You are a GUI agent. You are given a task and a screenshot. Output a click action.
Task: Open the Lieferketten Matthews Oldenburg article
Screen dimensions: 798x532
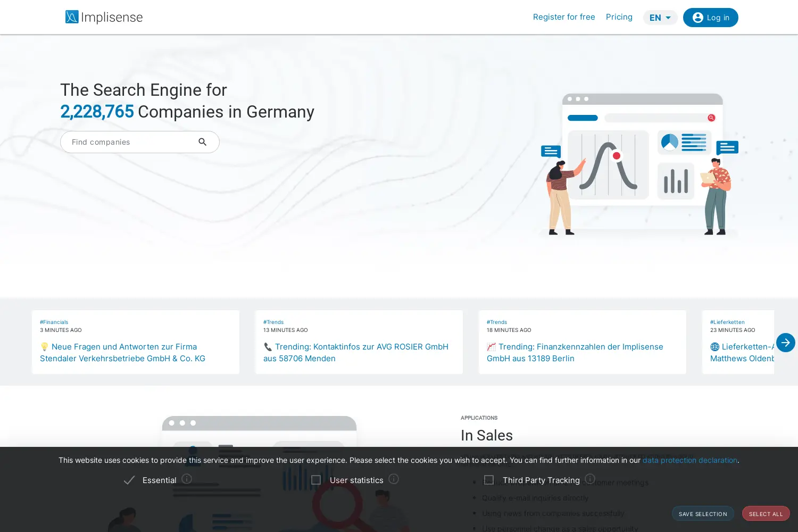pos(742,353)
